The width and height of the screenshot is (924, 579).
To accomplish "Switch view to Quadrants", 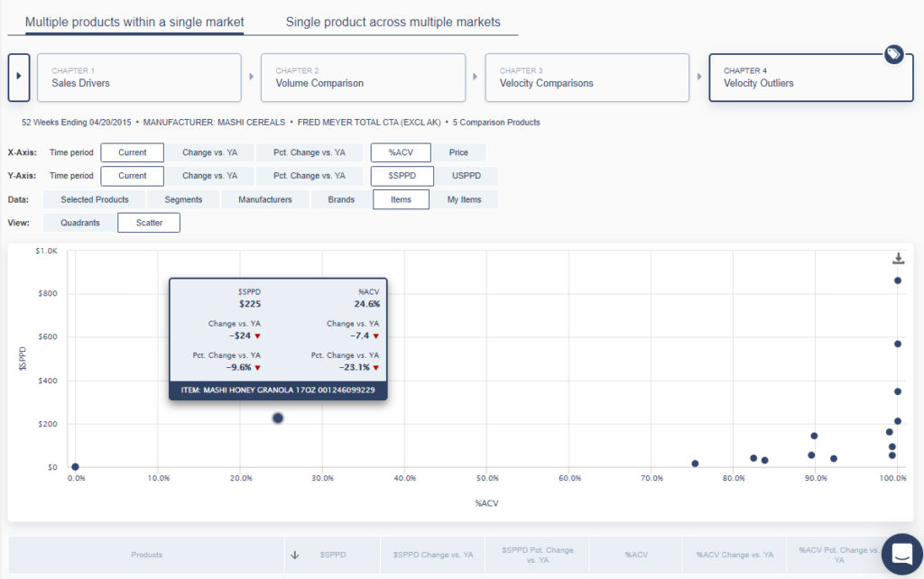I will 80,223.
